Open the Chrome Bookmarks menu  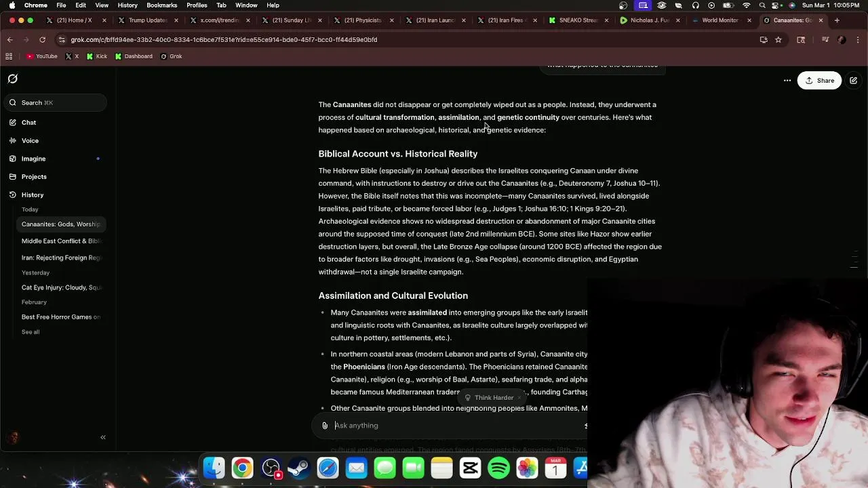[161, 5]
